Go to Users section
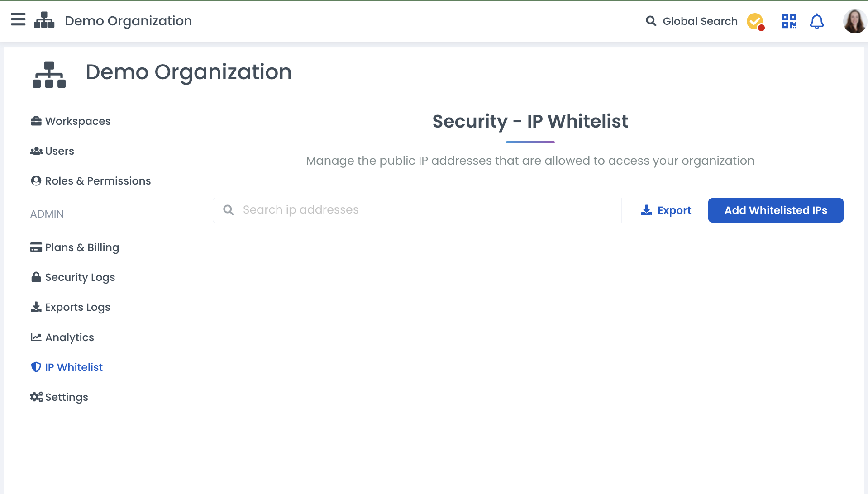The width and height of the screenshot is (868, 494). pyautogui.click(x=59, y=151)
